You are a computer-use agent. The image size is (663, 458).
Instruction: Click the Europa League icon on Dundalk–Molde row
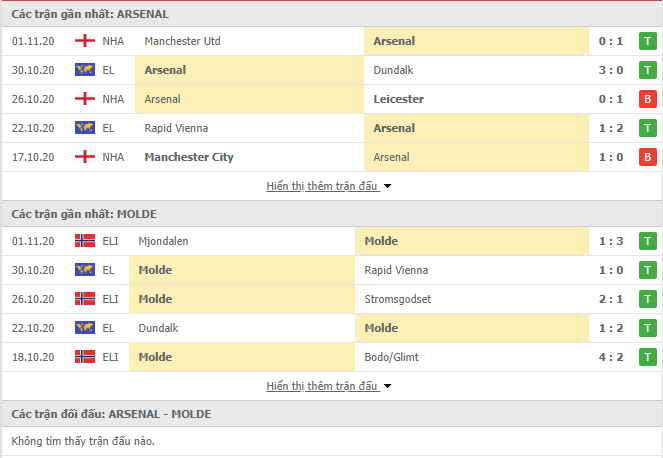click(85, 328)
